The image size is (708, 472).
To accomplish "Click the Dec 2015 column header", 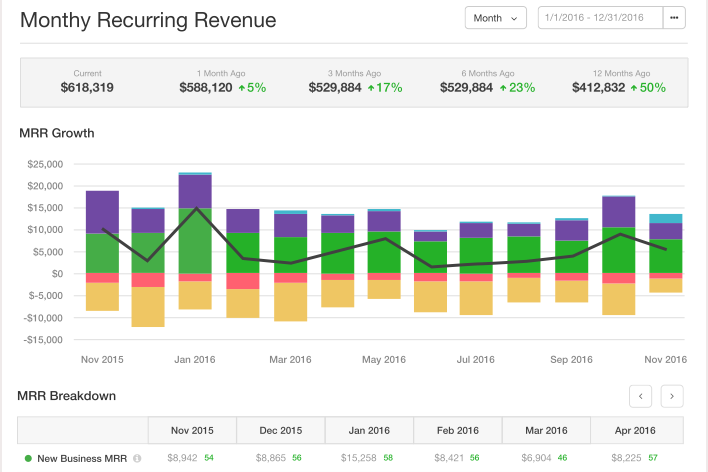I will coord(280,430).
